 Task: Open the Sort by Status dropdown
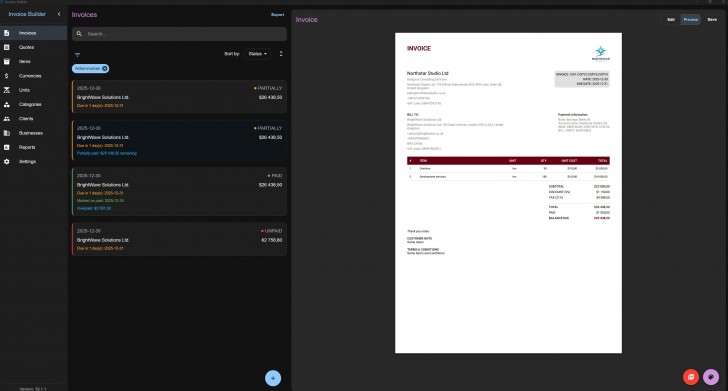click(258, 54)
